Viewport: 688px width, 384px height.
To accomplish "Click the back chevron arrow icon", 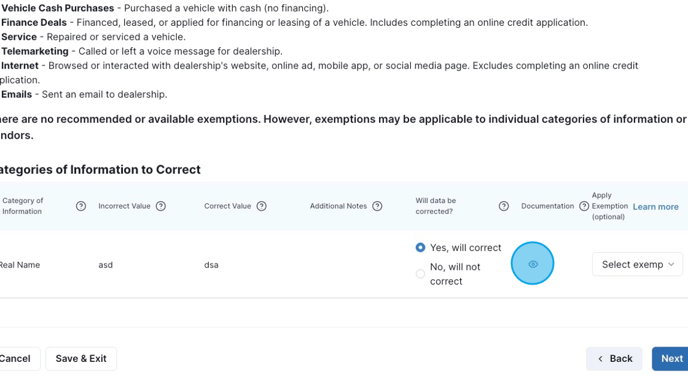I will (x=600, y=359).
